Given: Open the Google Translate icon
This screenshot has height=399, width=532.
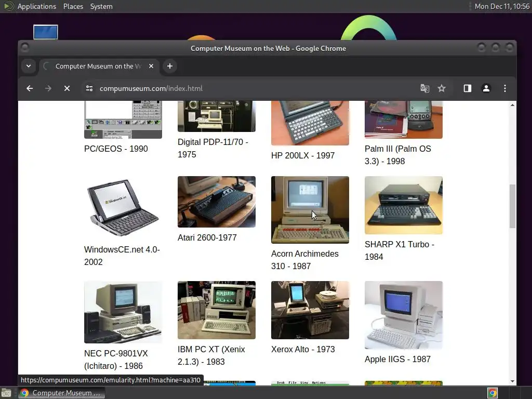Looking at the screenshot, I should pyautogui.click(x=425, y=88).
